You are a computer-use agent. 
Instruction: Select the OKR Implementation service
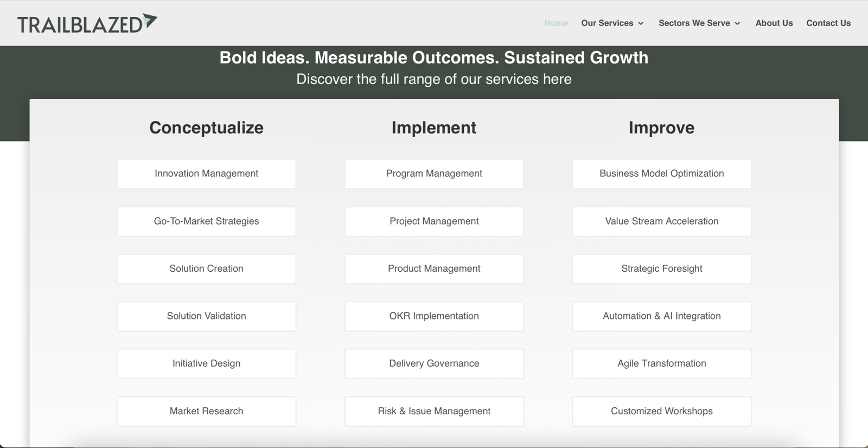434,316
